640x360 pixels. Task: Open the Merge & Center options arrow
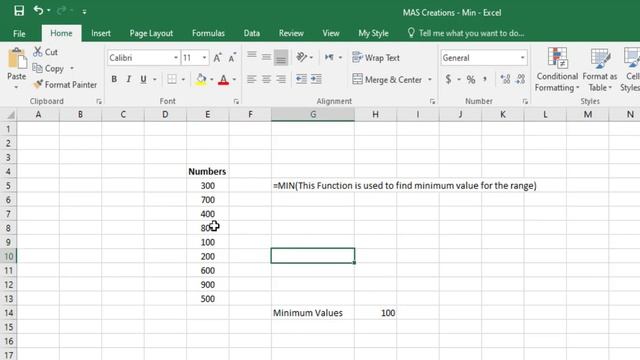tap(430, 80)
